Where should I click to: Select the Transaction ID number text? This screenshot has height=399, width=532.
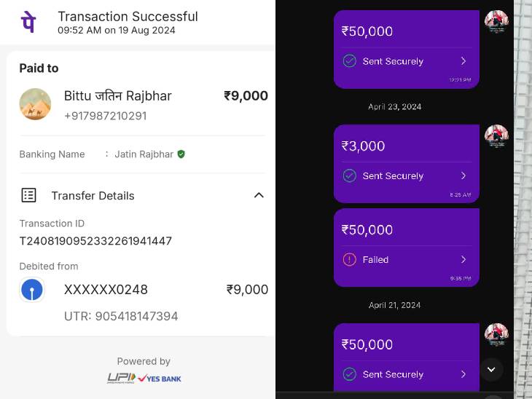tap(95, 241)
